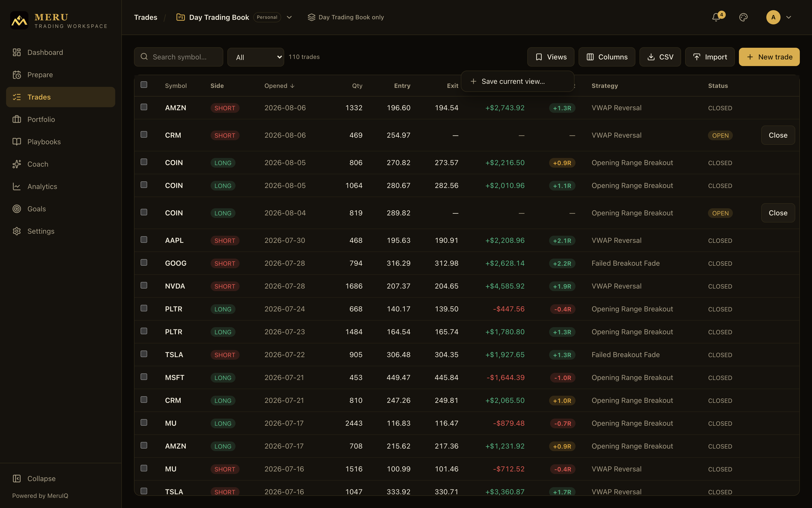812x508 pixels.
Task: Click the Side column header
Action: tap(217, 86)
